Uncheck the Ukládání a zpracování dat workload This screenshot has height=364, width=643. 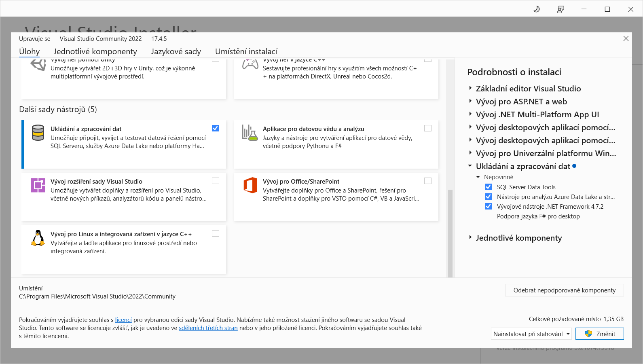point(216,128)
